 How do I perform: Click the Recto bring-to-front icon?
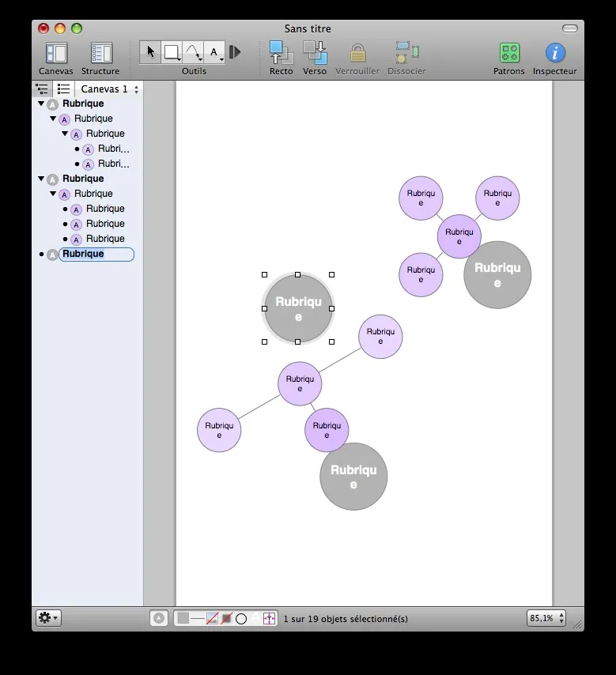[x=281, y=52]
